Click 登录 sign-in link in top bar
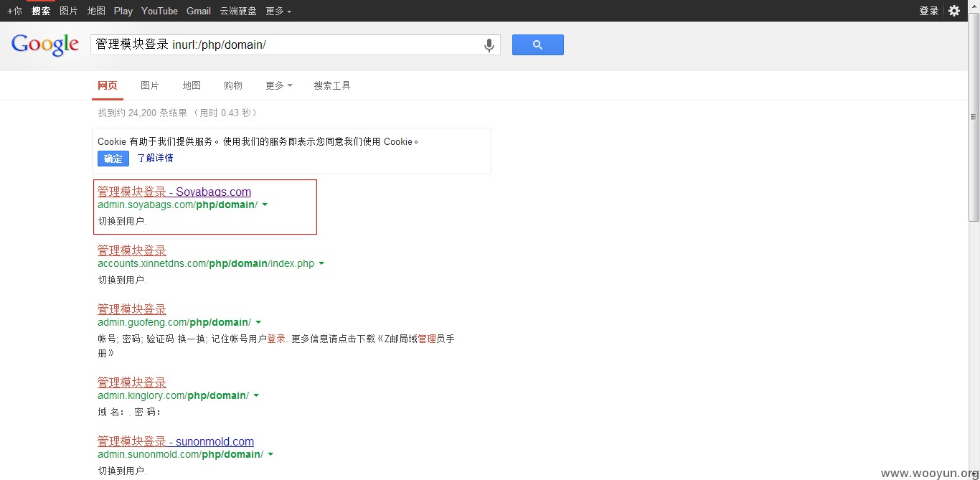980x480 pixels. (929, 11)
